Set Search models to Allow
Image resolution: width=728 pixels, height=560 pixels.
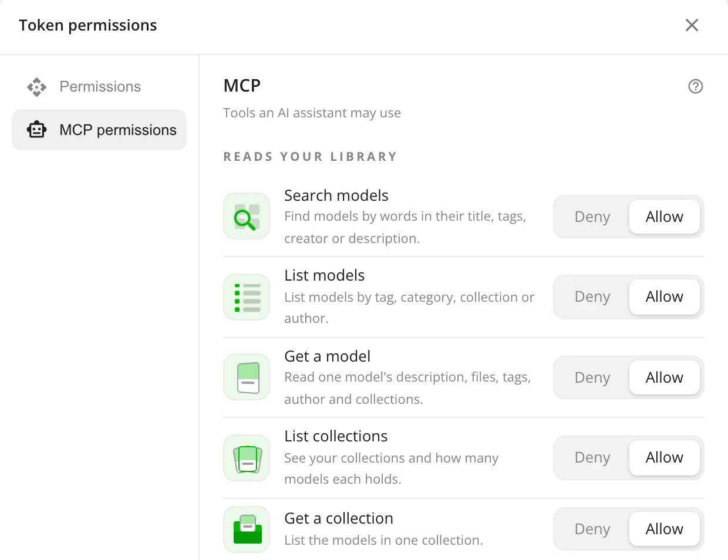tap(664, 217)
